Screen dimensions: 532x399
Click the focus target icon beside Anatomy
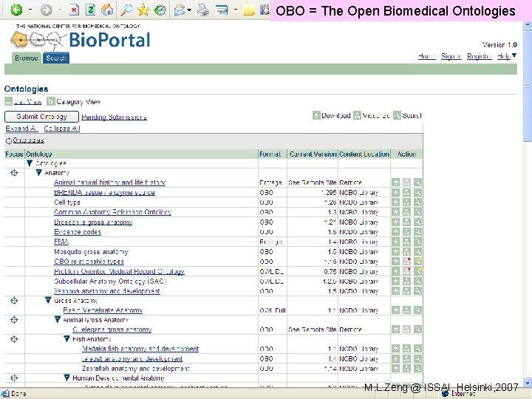14,173
